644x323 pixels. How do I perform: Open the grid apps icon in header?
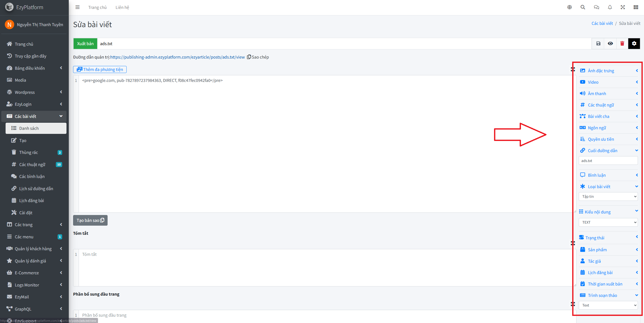(636, 7)
